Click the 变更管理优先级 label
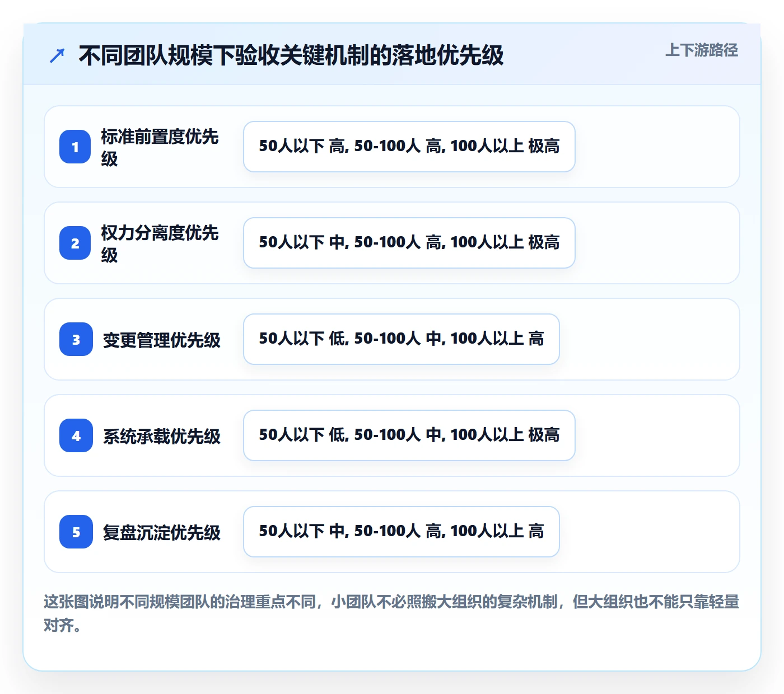The image size is (784, 694). 162,340
